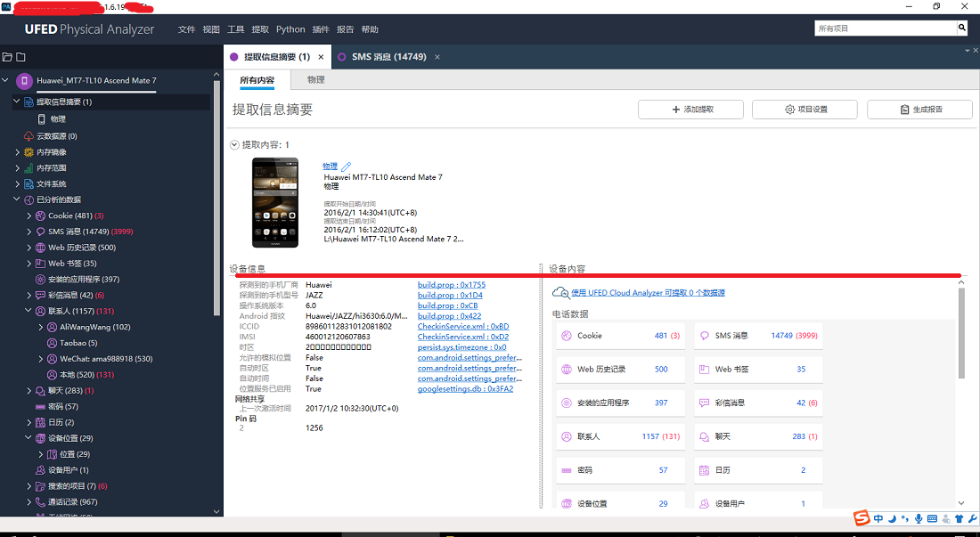
Task: Collapse the 已分析的数据 tree node
Action: click(17, 199)
